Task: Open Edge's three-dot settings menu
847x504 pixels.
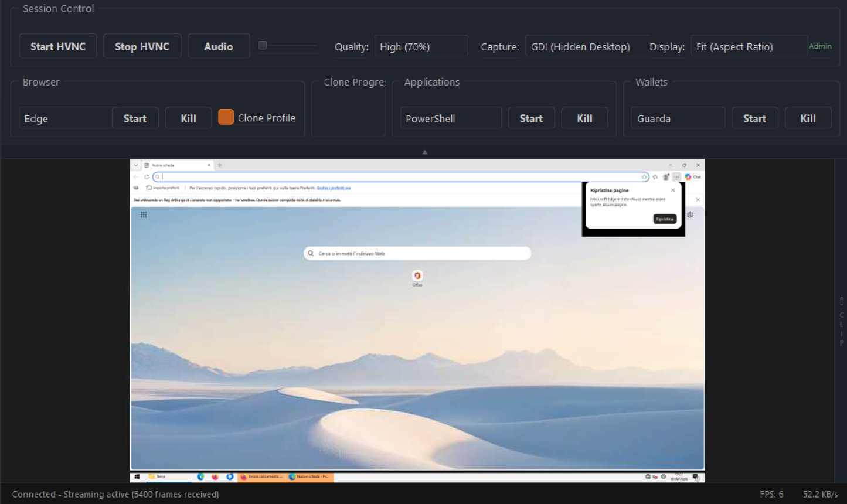Action: coord(676,176)
